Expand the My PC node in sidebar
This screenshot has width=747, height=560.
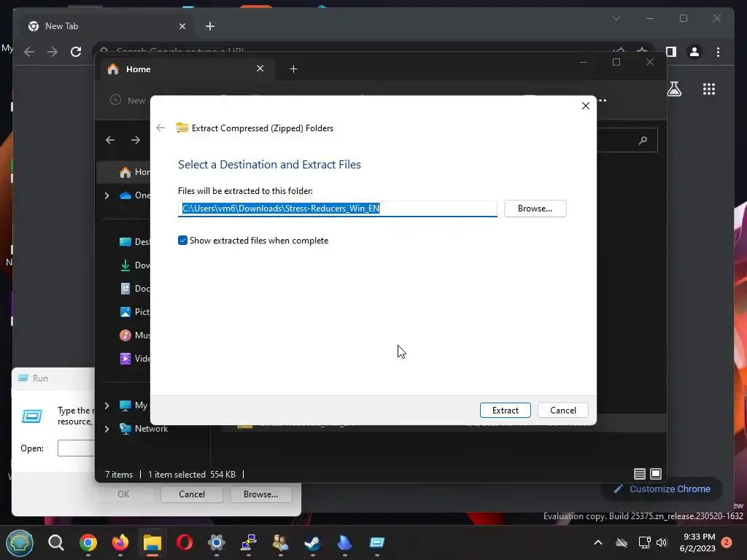tap(107, 405)
